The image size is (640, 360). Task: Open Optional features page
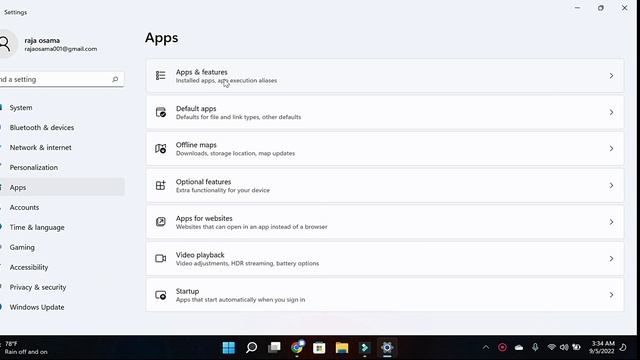click(x=385, y=185)
